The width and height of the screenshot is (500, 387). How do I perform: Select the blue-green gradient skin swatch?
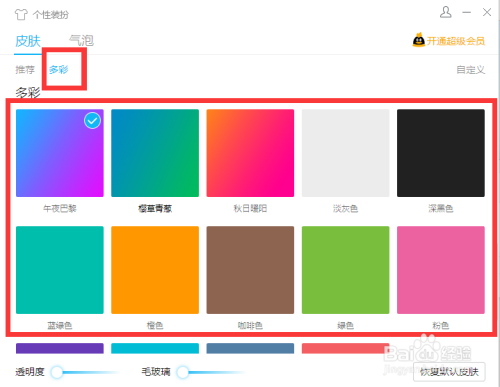pyautogui.click(x=155, y=153)
